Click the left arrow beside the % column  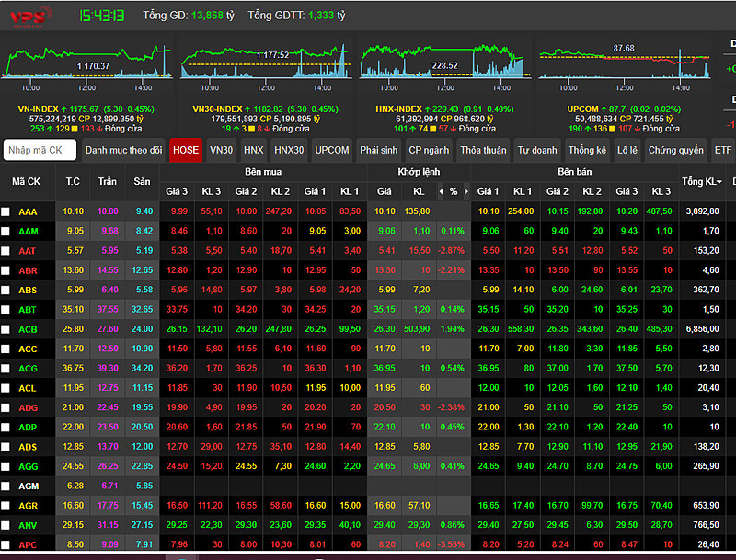(441, 191)
